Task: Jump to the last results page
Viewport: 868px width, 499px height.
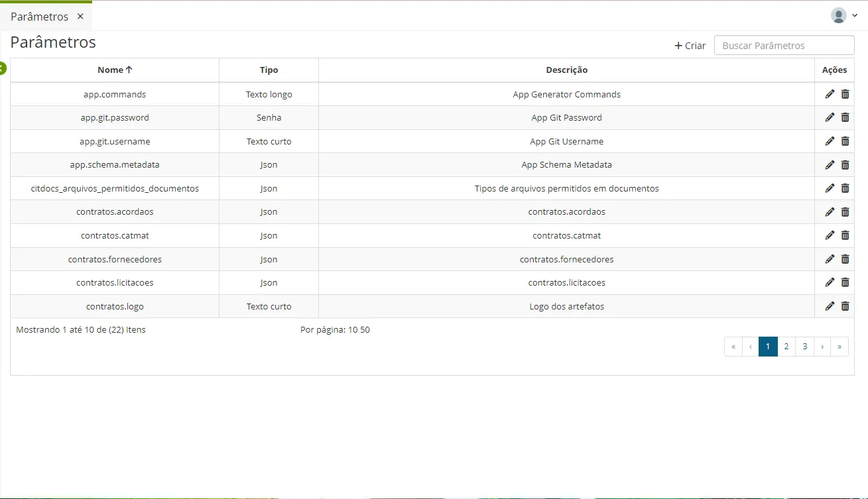Action: tap(839, 347)
